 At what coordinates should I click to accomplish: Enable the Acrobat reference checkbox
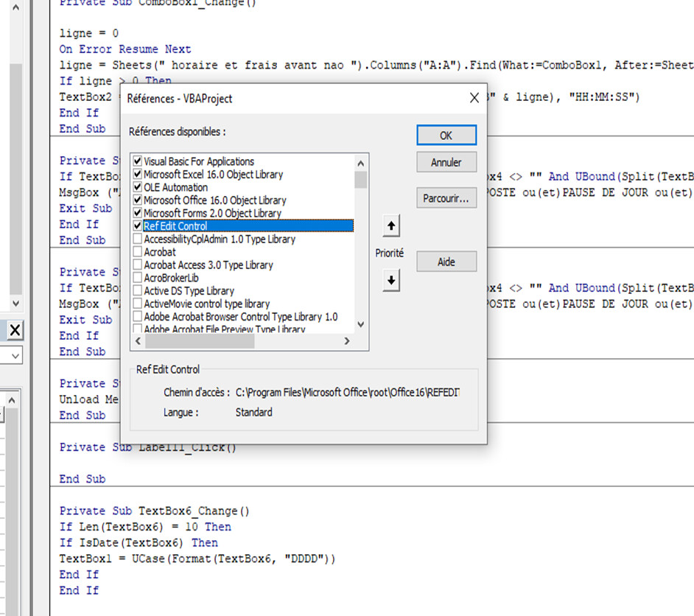[x=138, y=252]
